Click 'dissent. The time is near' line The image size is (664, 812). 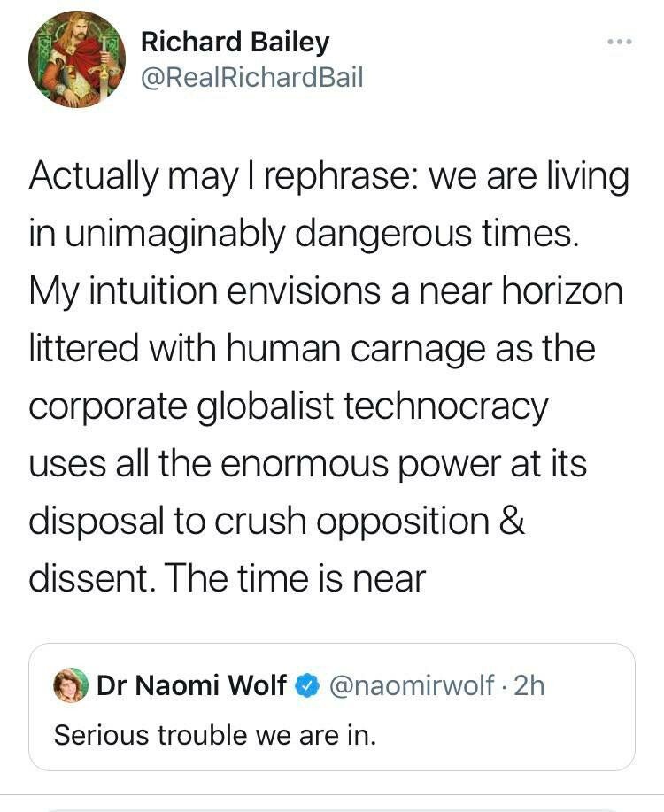click(228, 578)
